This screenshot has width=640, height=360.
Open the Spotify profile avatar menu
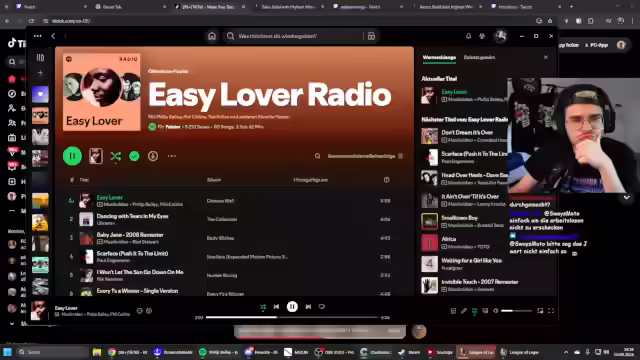(x=501, y=36)
